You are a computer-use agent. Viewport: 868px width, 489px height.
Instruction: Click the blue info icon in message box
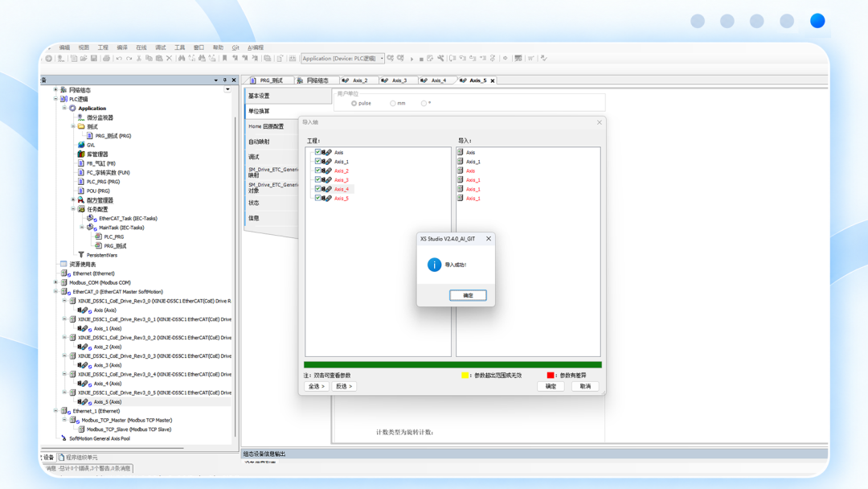point(435,265)
